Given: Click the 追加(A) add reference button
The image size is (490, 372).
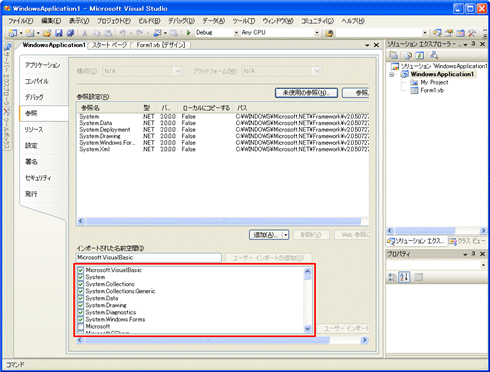Looking at the screenshot, I should (266, 235).
